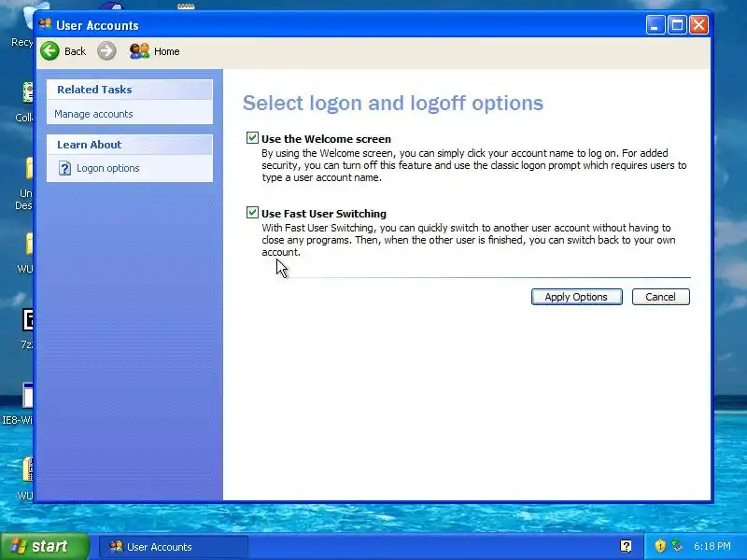Click the Learn About header

pyautogui.click(x=130, y=145)
